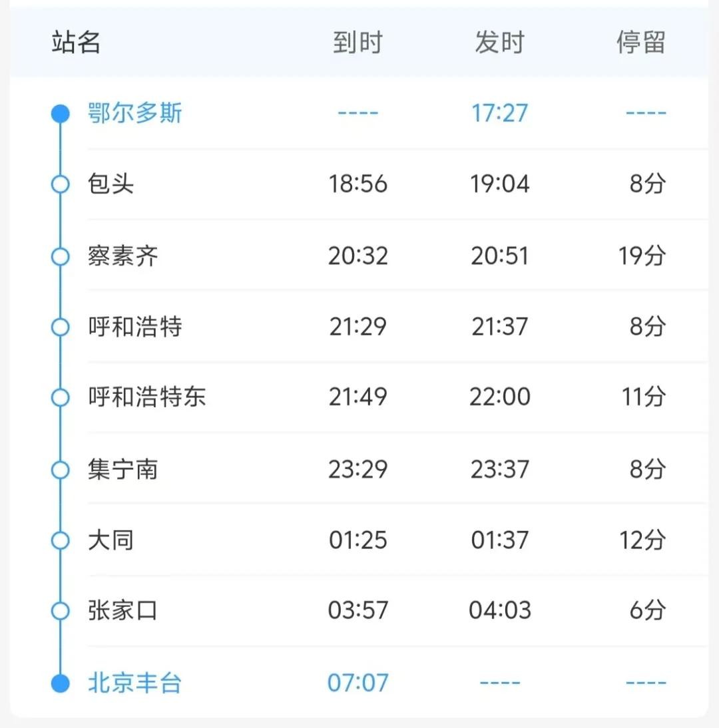
Task: Click the 包头 station circle marker
Action: click(x=61, y=184)
